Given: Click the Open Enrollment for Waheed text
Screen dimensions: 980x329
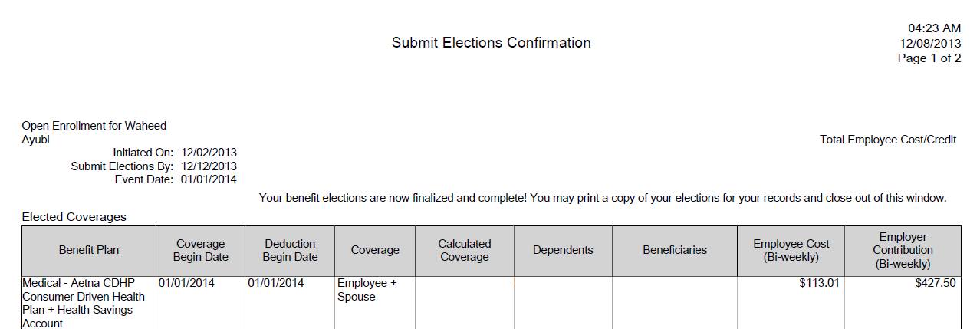Looking at the screenshot, I should (x=94, y=126).
